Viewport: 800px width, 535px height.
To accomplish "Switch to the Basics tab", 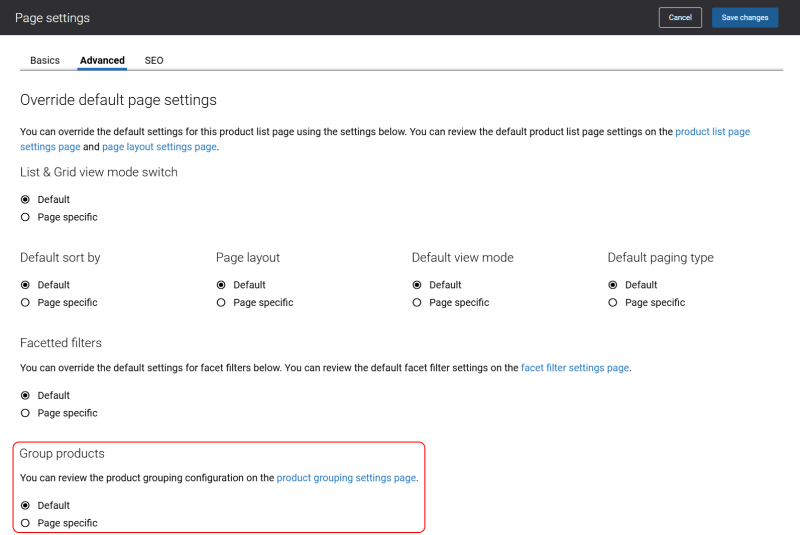I will (45, 60).
